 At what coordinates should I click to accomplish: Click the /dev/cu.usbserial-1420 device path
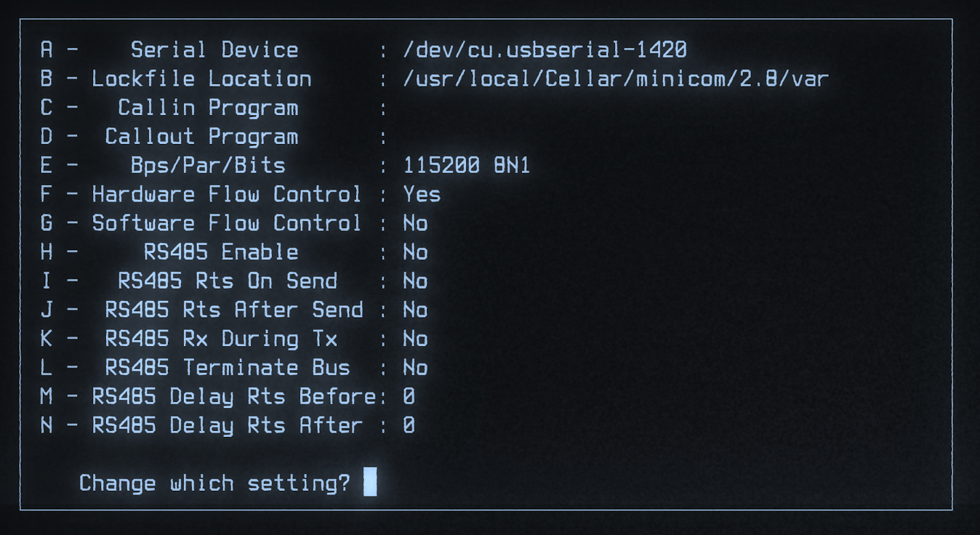545,50
